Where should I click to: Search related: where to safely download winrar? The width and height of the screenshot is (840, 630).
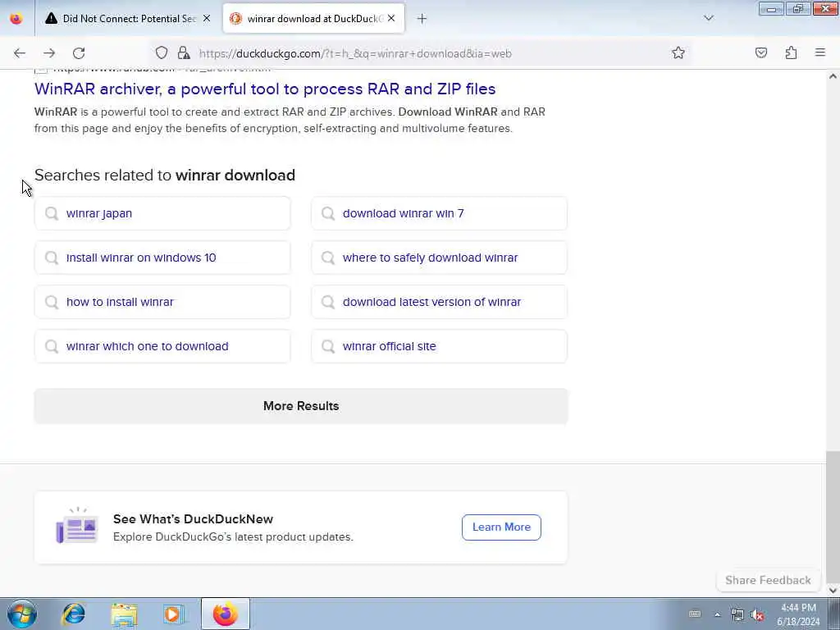[x=439, y=258]
